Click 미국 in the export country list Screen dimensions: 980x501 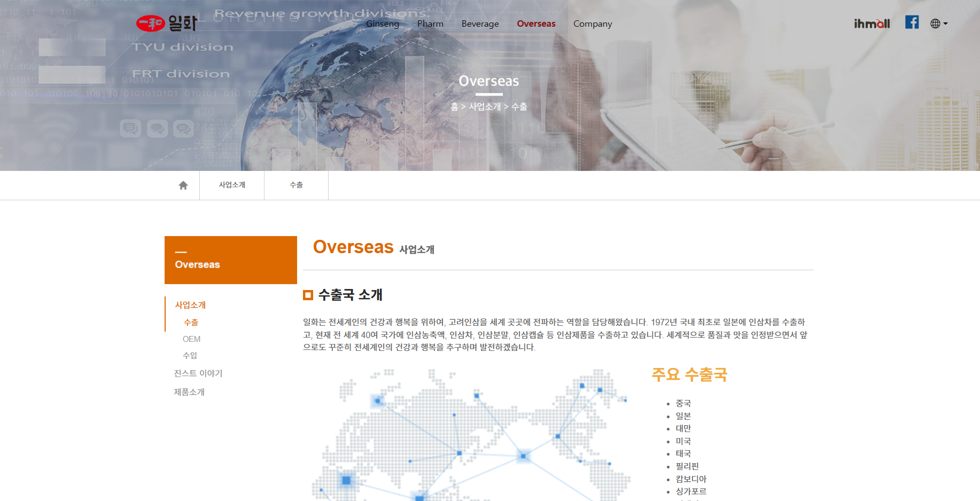point(683,441)
